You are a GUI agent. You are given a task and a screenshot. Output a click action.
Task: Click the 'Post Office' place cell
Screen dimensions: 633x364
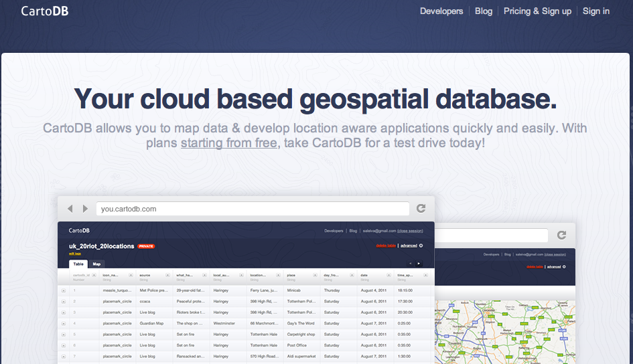[x=297, y=345]
